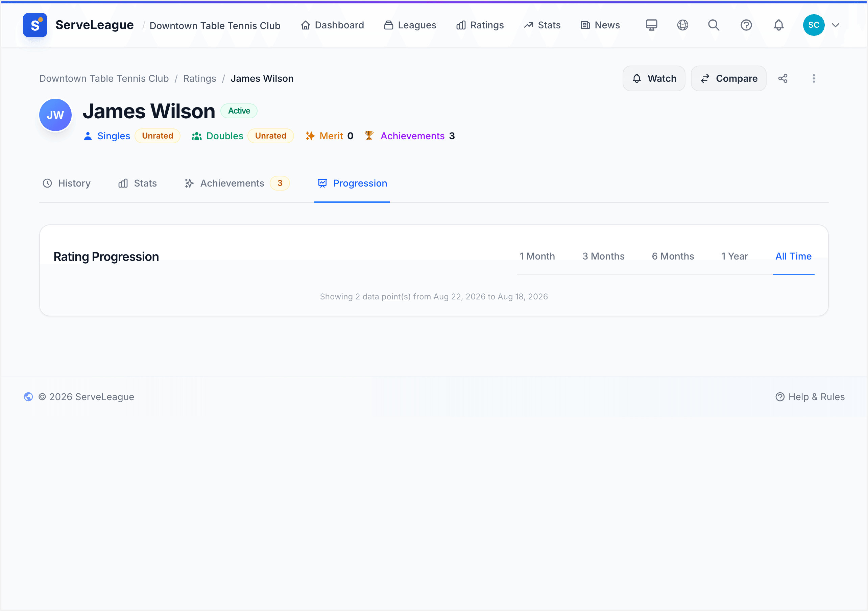
Task: Open the three-dot more options menu
Action: click(814, 78)
